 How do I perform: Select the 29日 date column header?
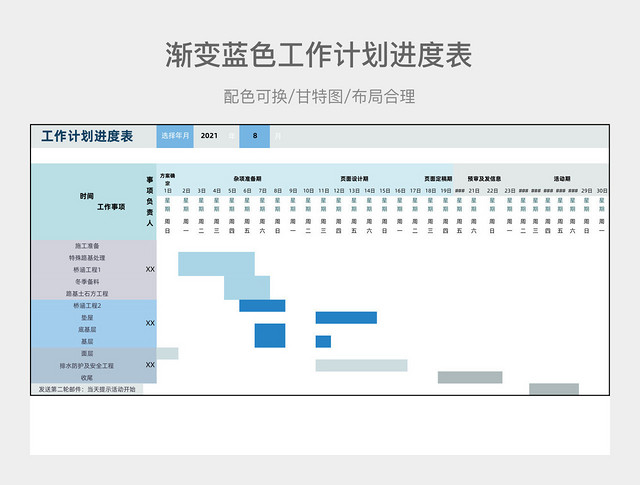pos(587,191)
